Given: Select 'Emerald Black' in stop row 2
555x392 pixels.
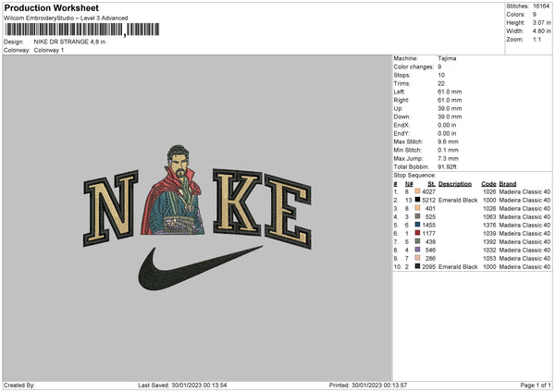Looking at the screenshot, I should [x=458, y=201].
